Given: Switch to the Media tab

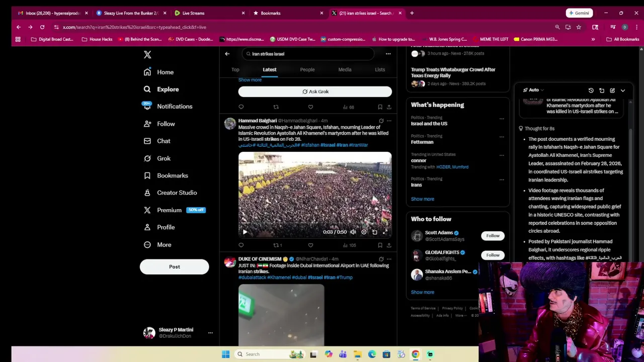Looking at the screenshot, I should click(x=345, y=69).
